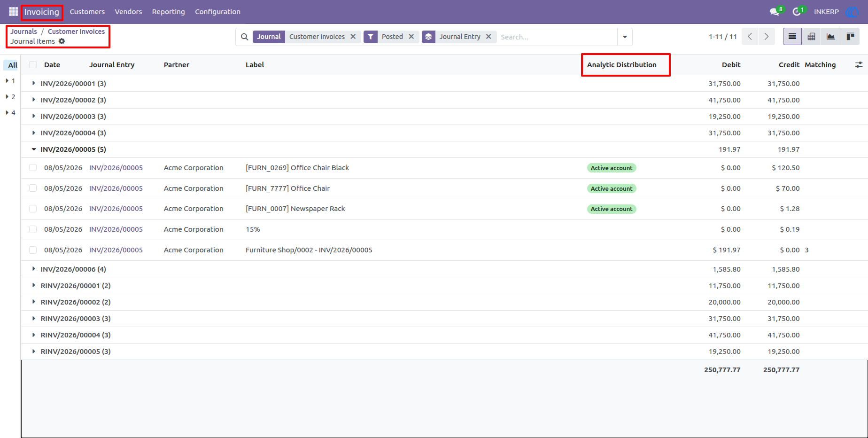
Task: Check the Office Chair Black row checkbox
Action: (33, 168)
